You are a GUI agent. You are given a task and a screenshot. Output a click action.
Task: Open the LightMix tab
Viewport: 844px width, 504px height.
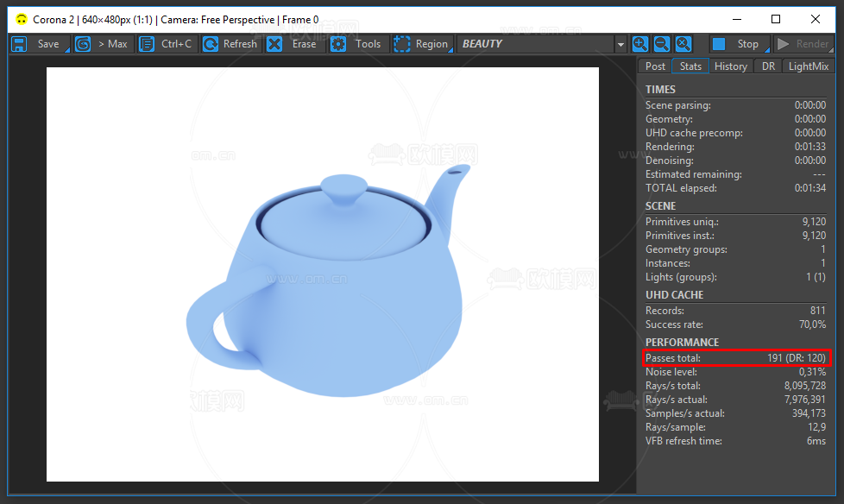point(808,66)
